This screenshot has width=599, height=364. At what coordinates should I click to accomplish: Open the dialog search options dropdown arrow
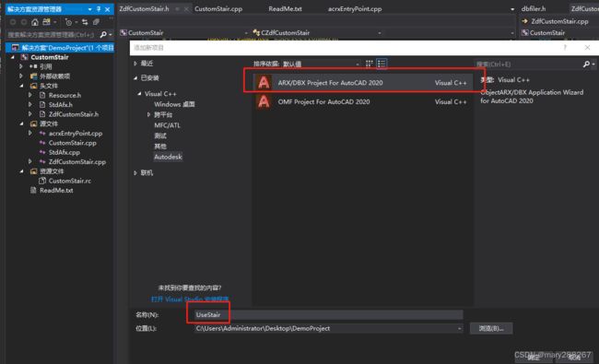tap(593, 65)
